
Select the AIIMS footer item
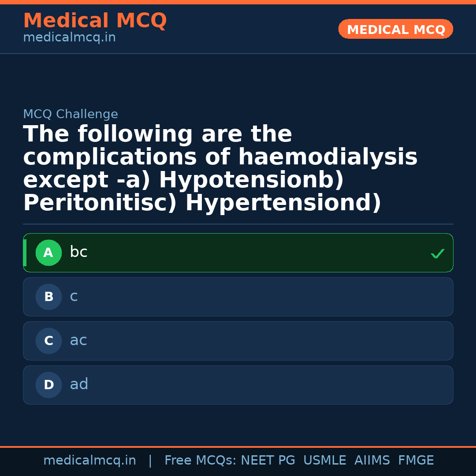click(372, 460)
